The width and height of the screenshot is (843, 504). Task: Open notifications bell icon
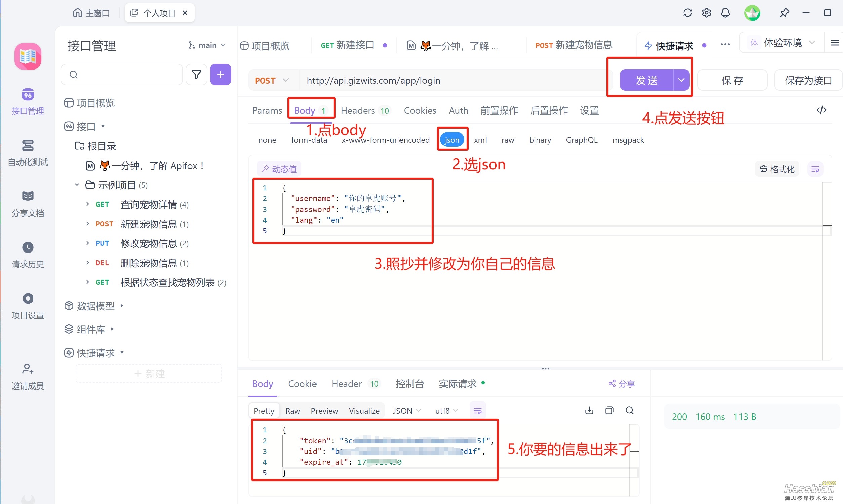point(725,13)
